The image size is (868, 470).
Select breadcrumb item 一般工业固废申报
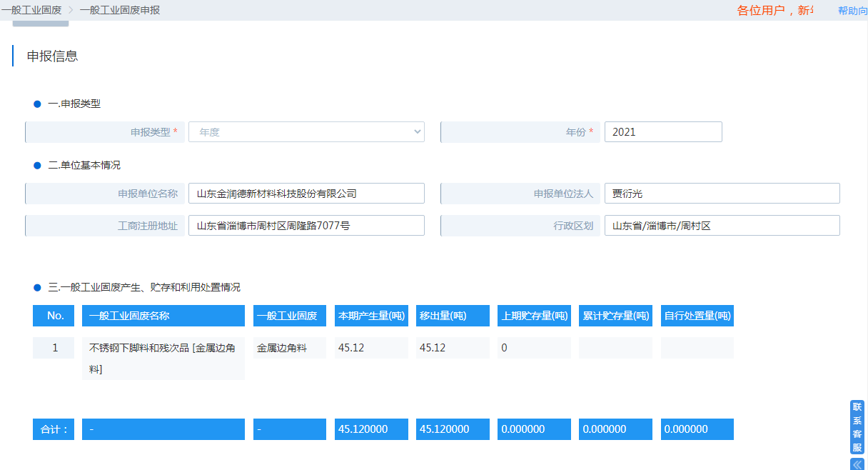(121, 10)
